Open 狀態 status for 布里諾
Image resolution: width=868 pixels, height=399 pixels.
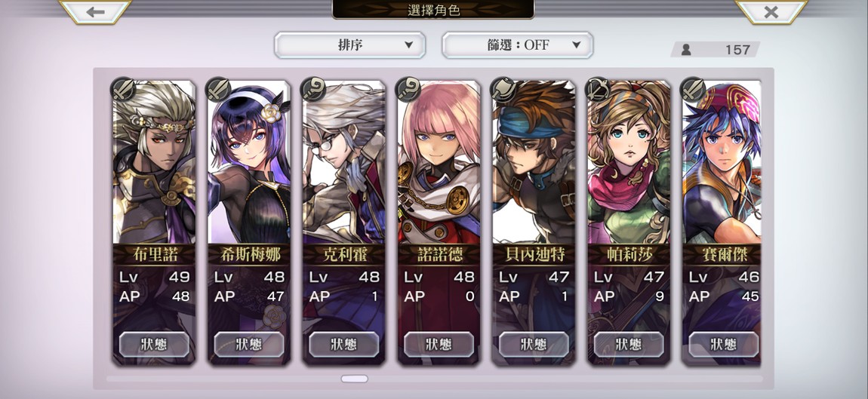(155, 344)
